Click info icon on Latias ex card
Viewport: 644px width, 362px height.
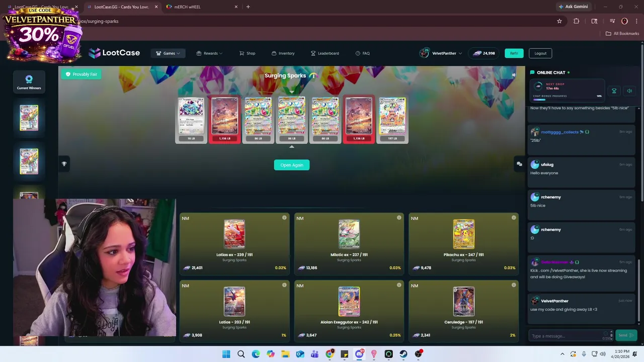pyautogui.click(x=284, y=218)
